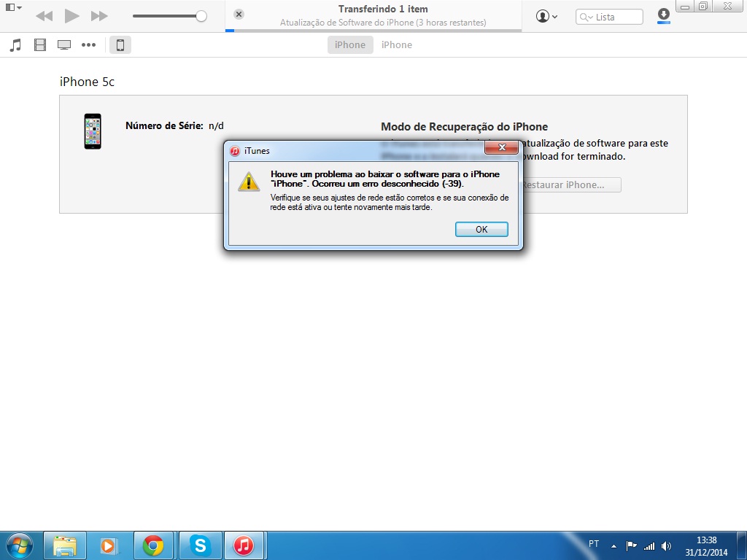Open Windows Explorer from taskbar
The width and height of the screenshot is (747, 560).
pyautogui.click(x=65, y=545)
